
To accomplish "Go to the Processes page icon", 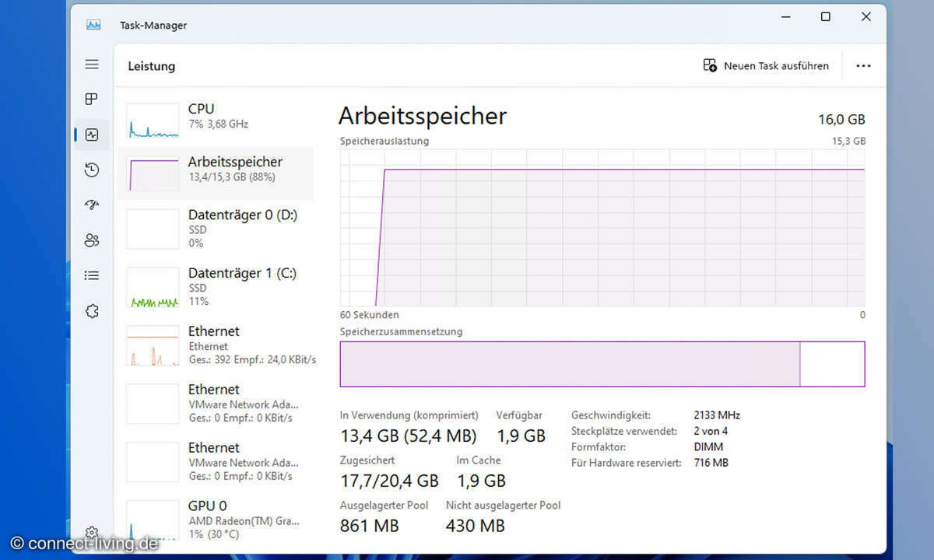I will pyautogui.click(x=92, y=100).
